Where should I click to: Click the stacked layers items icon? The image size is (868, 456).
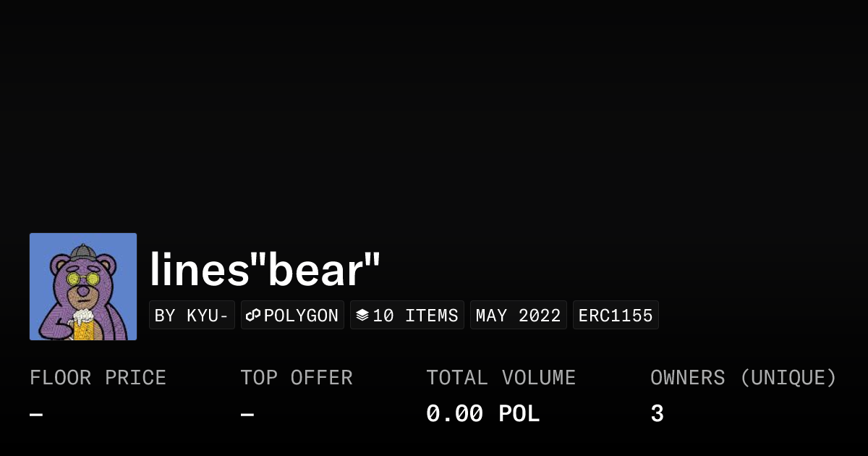362,316
